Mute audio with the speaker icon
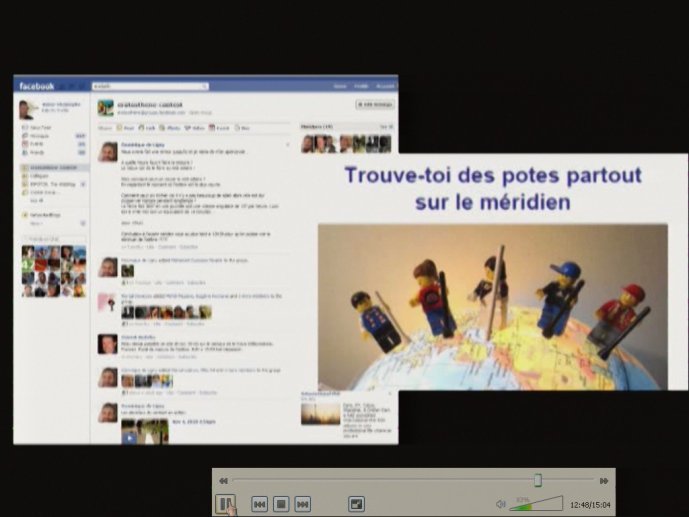 pos(500,504)
